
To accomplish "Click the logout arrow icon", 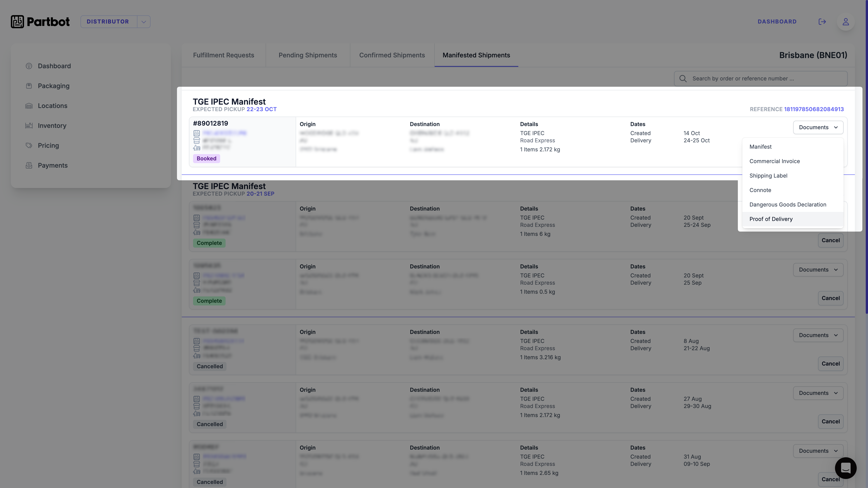I will tap(822, 21).
